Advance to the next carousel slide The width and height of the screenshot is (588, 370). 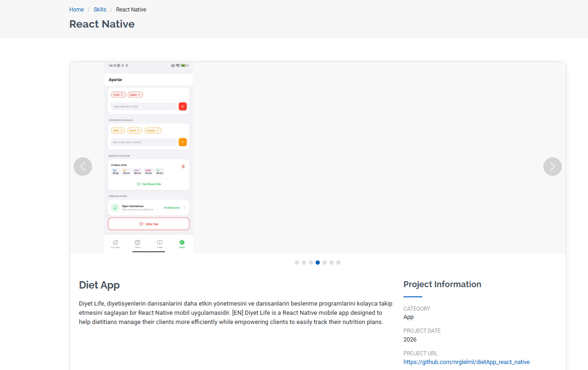tap(553, 167)
